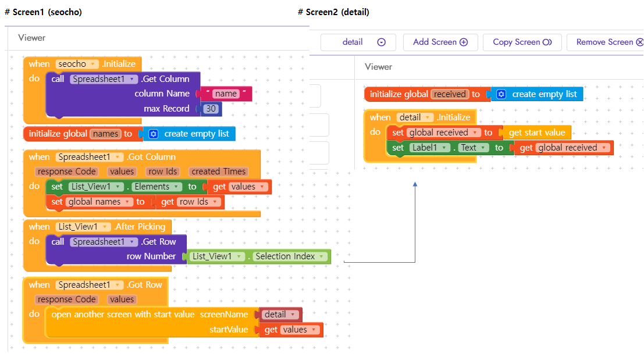Open the get row Ids dropdown

199,202
